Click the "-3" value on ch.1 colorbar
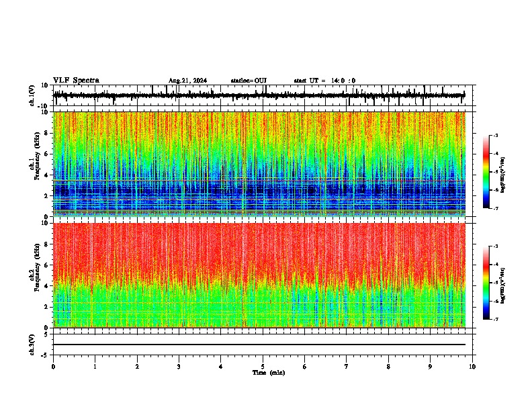The width and height of the screenshot is (532, 411). 496,135
